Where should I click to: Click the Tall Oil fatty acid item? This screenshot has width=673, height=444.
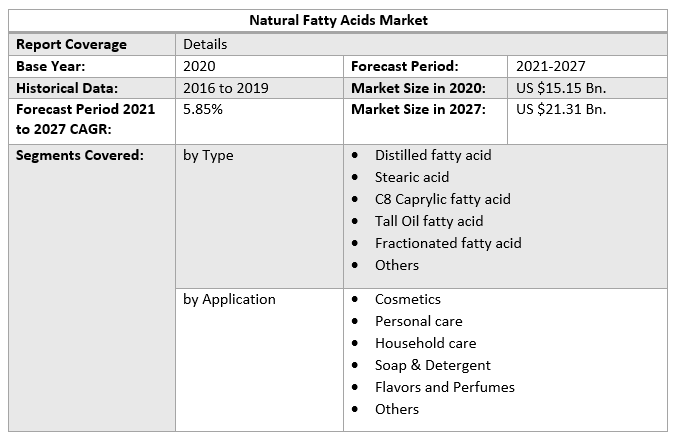pyautogui.click(x=429, y=221)
